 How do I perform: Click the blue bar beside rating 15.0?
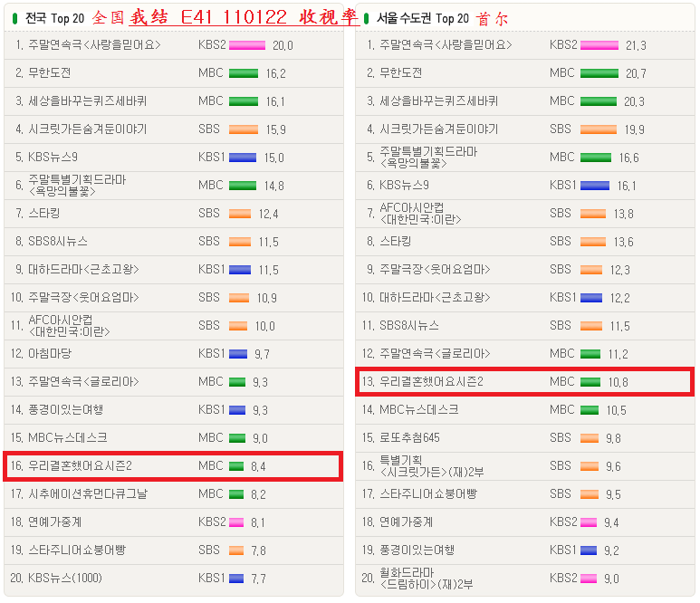(x=243, y=158)
